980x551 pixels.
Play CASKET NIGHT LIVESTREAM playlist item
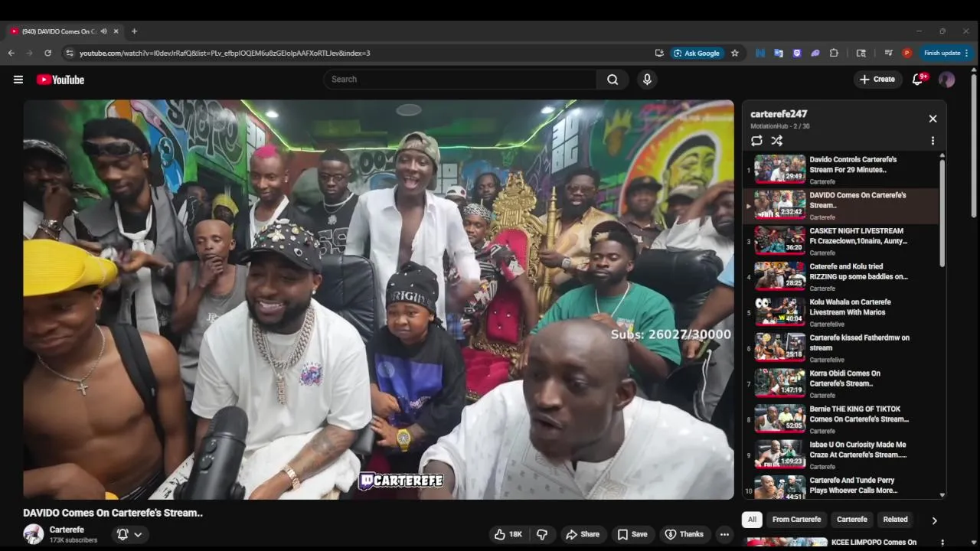coord(841,242)
